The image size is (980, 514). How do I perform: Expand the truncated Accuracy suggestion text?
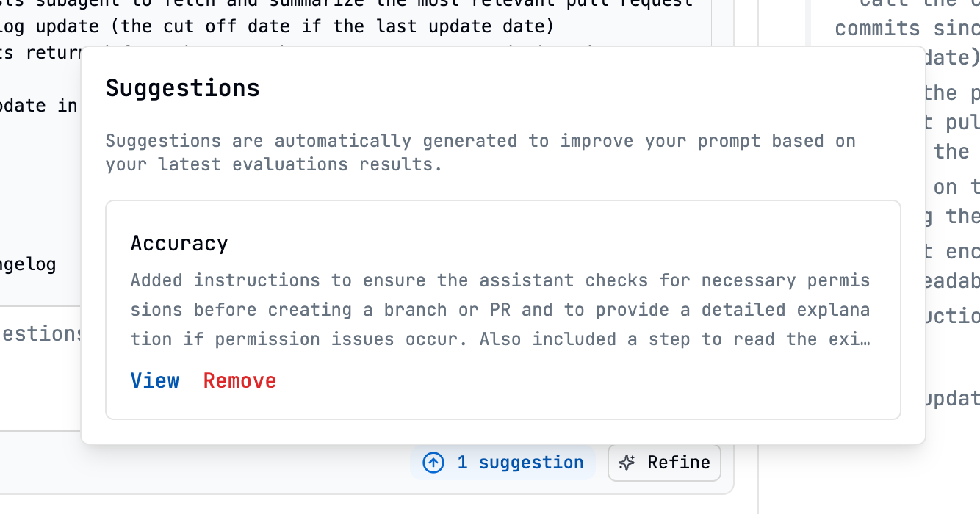(x=154, y=380)
